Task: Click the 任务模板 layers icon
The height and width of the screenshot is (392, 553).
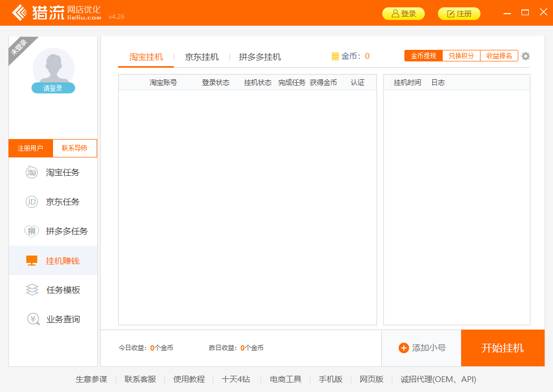Action: click(32, 290)
